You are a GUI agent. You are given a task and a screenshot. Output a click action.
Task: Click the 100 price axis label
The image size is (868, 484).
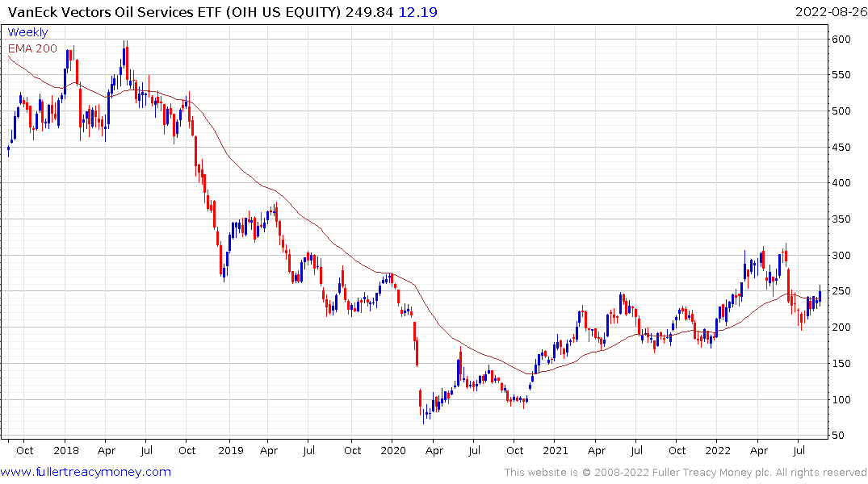(841, 400)
